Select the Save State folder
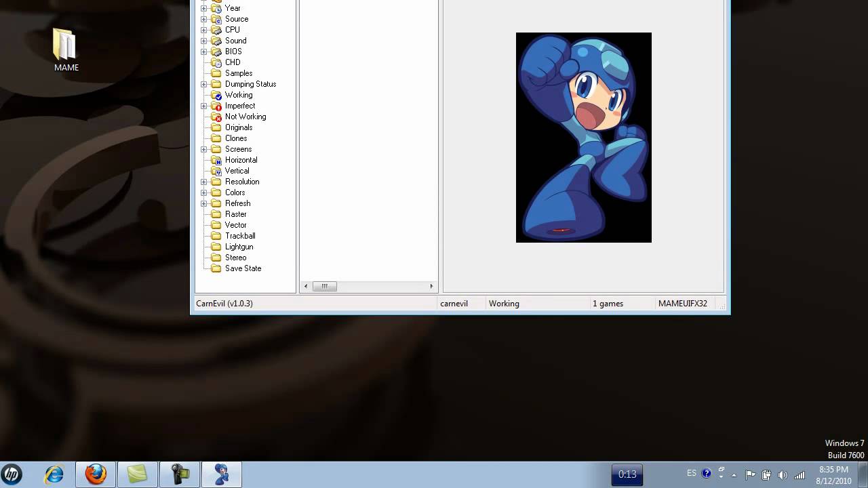868x488 pixels. 236,268
